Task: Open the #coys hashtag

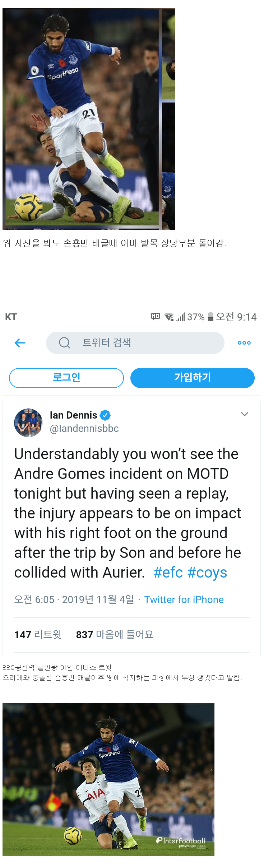Action: point(208,572)
